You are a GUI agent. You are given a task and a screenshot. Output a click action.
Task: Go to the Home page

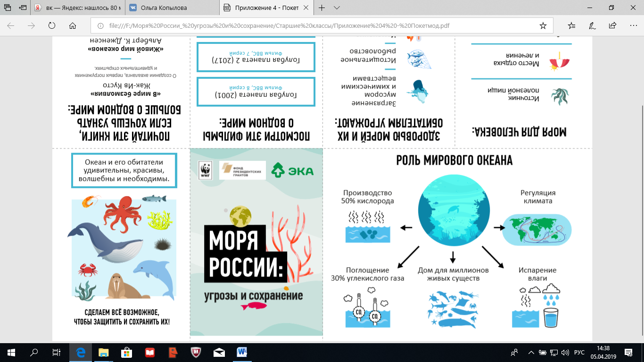pos(72,25)
